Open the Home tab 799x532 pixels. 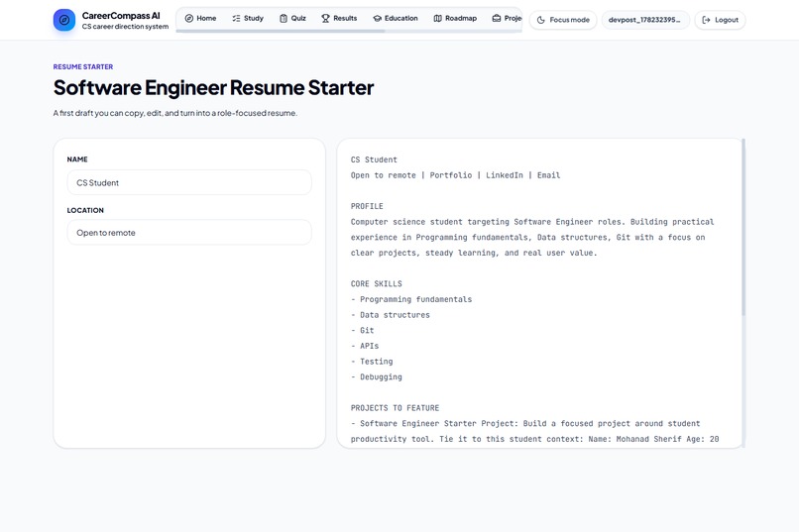point(201,18)
